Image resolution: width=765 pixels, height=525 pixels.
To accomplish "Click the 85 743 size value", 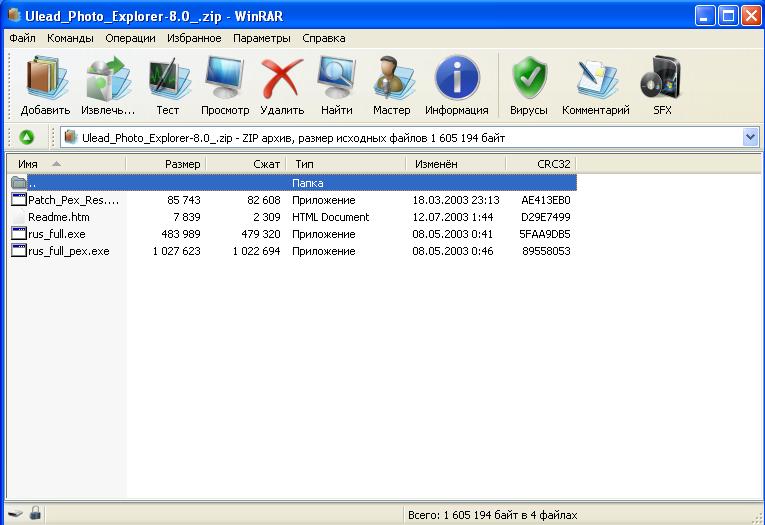I will [183, 200].
